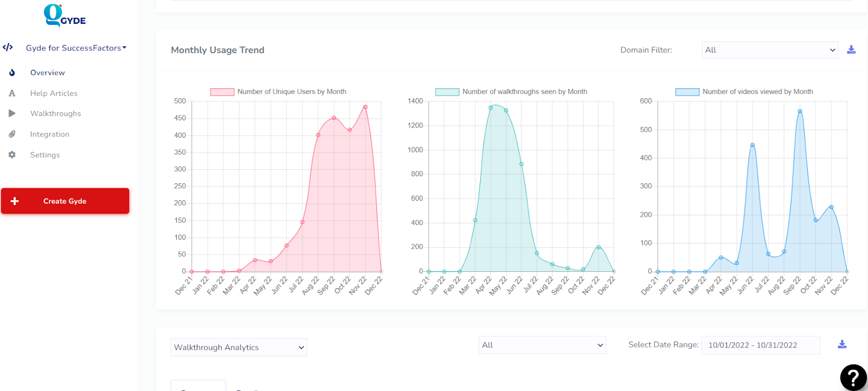Toggle the Number of Unique Users legend
The height and width of the screenshot is (391, 868).
(x=278, y=92)
